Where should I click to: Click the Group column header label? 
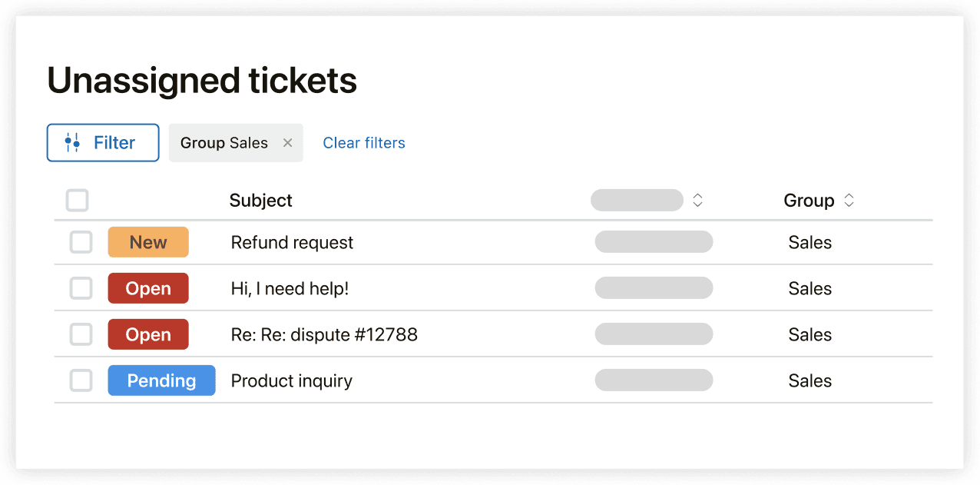809,200
